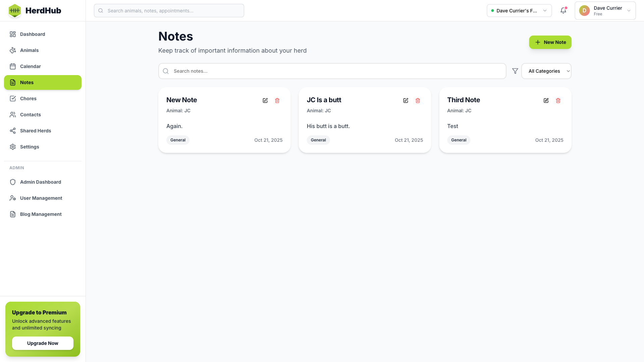Delete the "New Note" card using trash icon

pos(277,101)
